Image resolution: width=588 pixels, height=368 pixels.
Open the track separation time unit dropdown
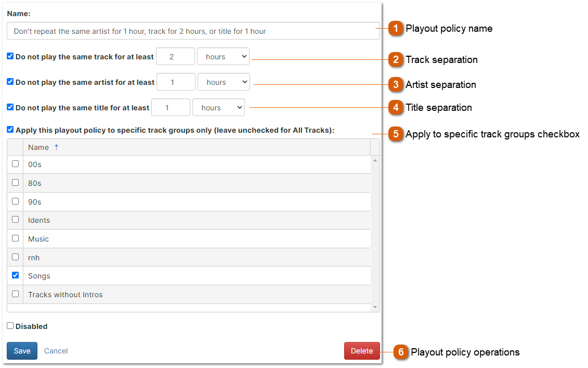pos(223,56)
